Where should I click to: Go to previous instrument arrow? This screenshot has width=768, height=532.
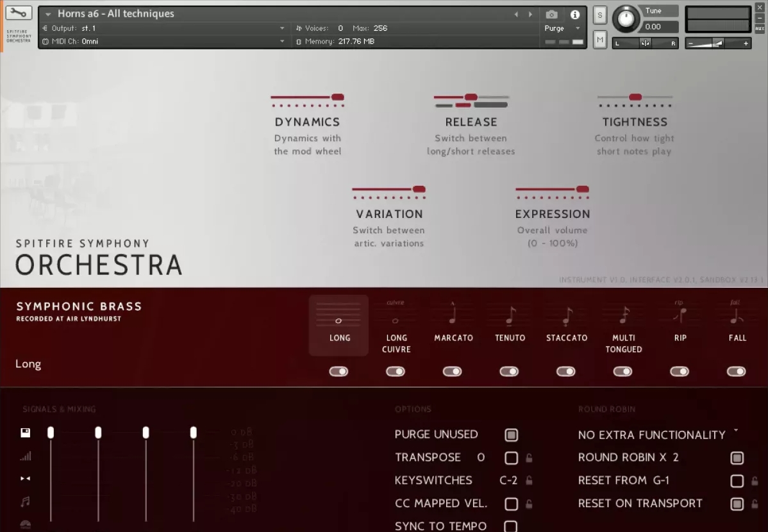click(x=516, y=15)
